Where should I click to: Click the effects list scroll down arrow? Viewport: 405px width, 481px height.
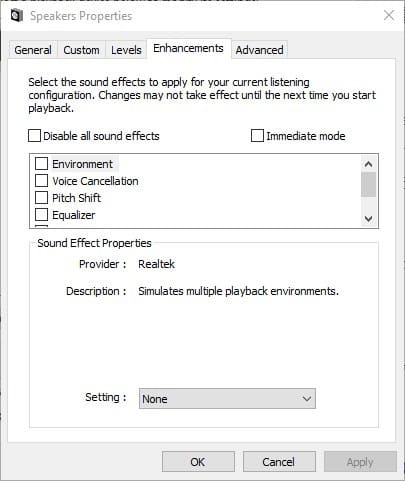368,219
